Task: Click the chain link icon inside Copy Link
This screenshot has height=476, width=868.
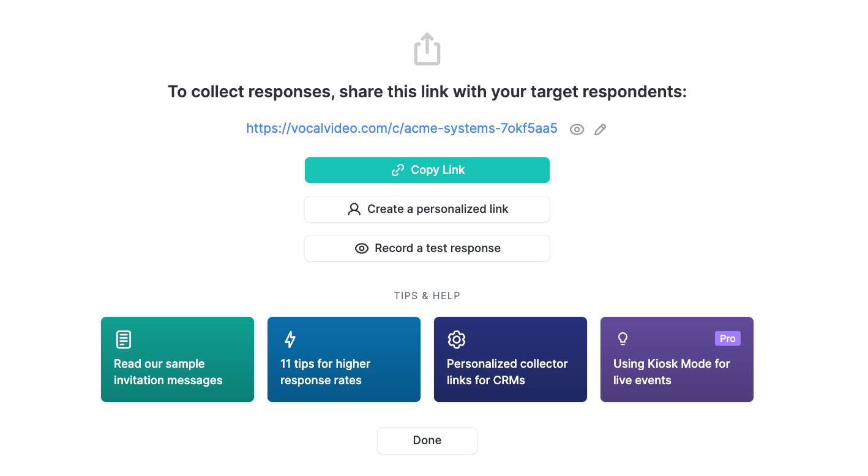Action: [398, 169]
